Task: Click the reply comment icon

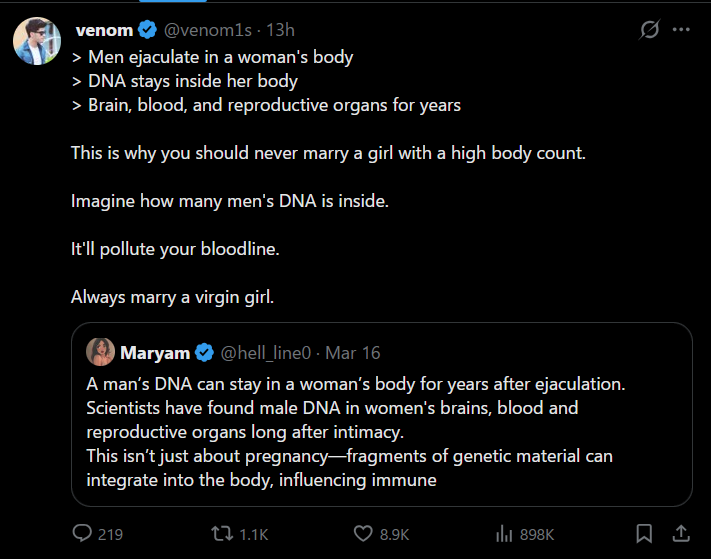Action: pyautogui.click(x=82, y=534)
